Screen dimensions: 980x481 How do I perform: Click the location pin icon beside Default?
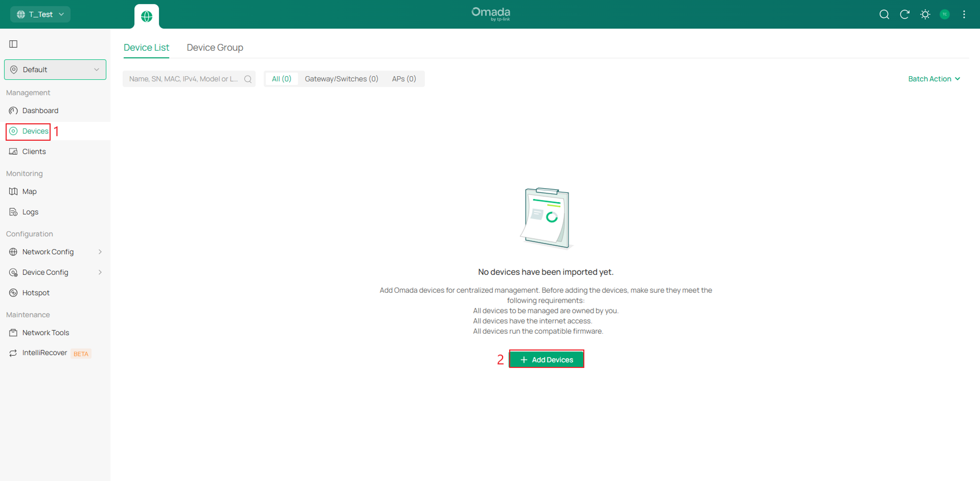click(14, 70)
